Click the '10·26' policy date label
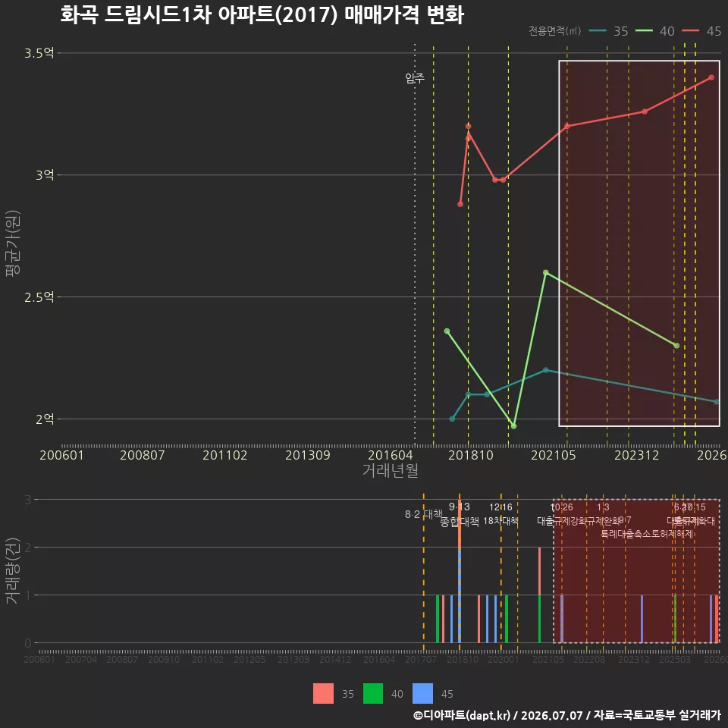 point(561,507)
